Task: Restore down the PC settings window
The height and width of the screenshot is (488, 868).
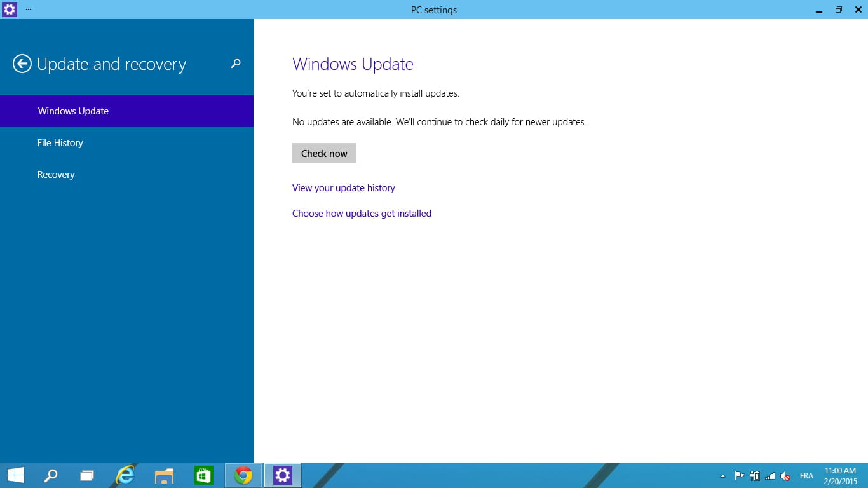Action: (x=838, y=10)
